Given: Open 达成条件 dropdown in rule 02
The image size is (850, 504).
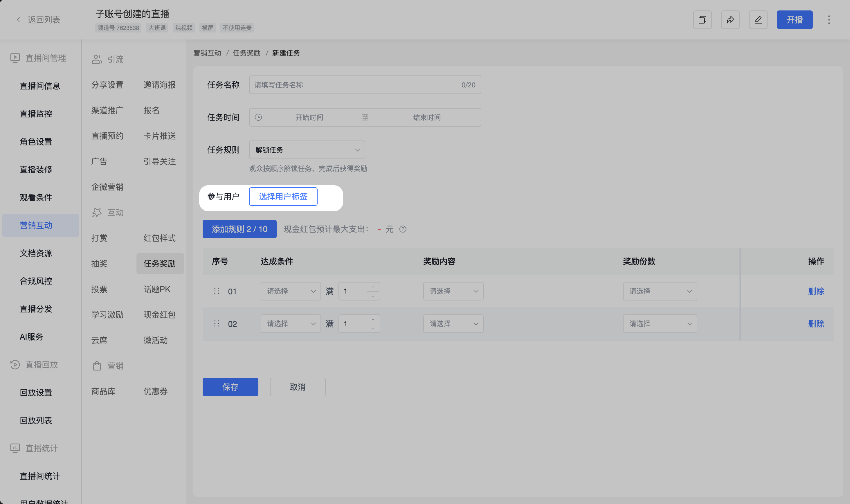Looking at the screenshot, I should point(291,324).
